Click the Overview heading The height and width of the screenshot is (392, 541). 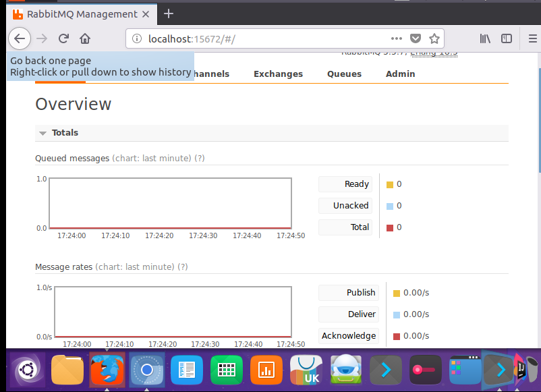[x=73, y=104]
